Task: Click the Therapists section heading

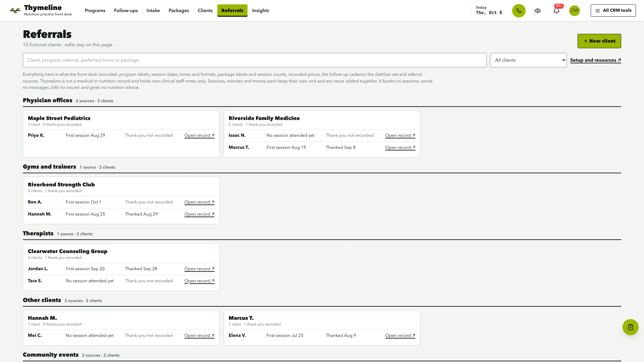Action: [38, 234]
